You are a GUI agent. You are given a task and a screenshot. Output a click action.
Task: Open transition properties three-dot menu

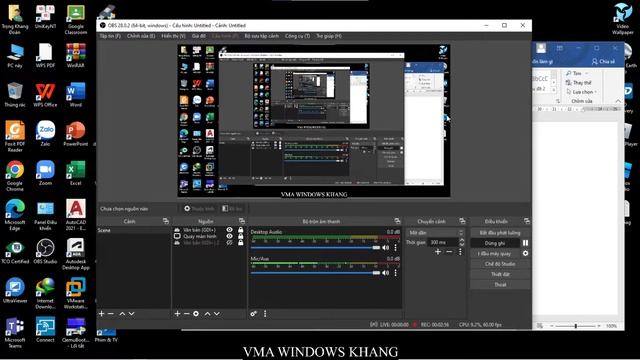click(460, 252)
